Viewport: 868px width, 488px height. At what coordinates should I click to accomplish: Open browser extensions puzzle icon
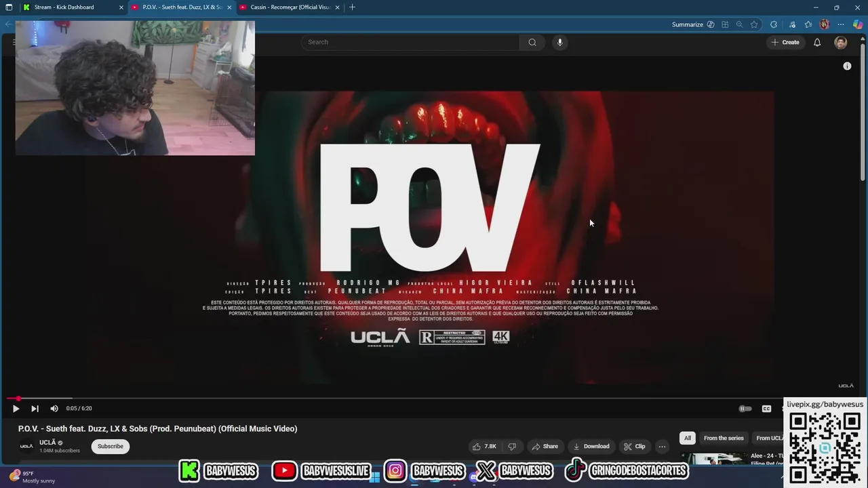click(774, 24)
